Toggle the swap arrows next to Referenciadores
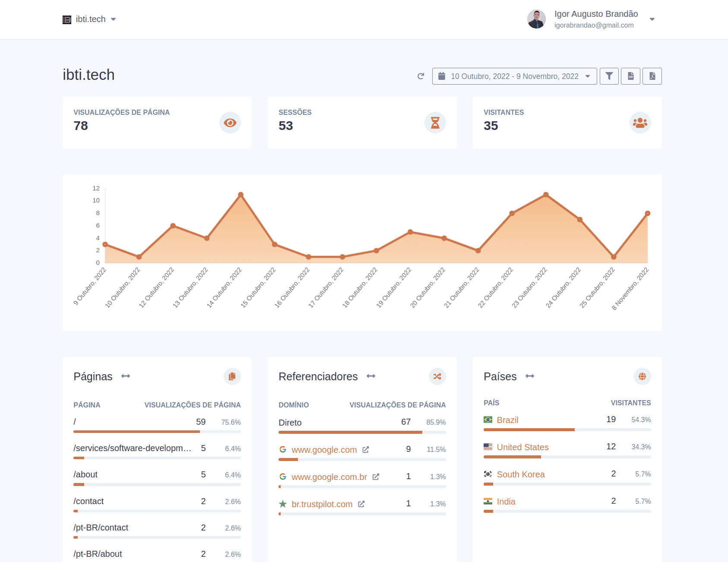 click(x=371, y=376)
